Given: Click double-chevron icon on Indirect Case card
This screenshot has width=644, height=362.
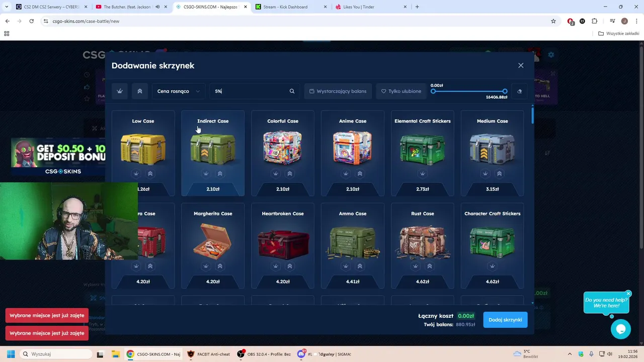Looking at the screenshot, I should tap(220, 173).
